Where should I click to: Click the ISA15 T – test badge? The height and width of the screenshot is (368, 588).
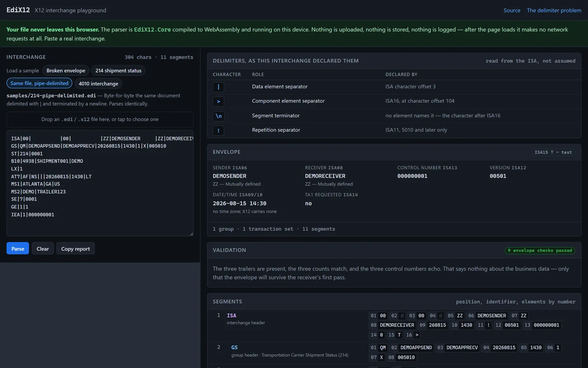pyautogui.click(x=553, y=152)
